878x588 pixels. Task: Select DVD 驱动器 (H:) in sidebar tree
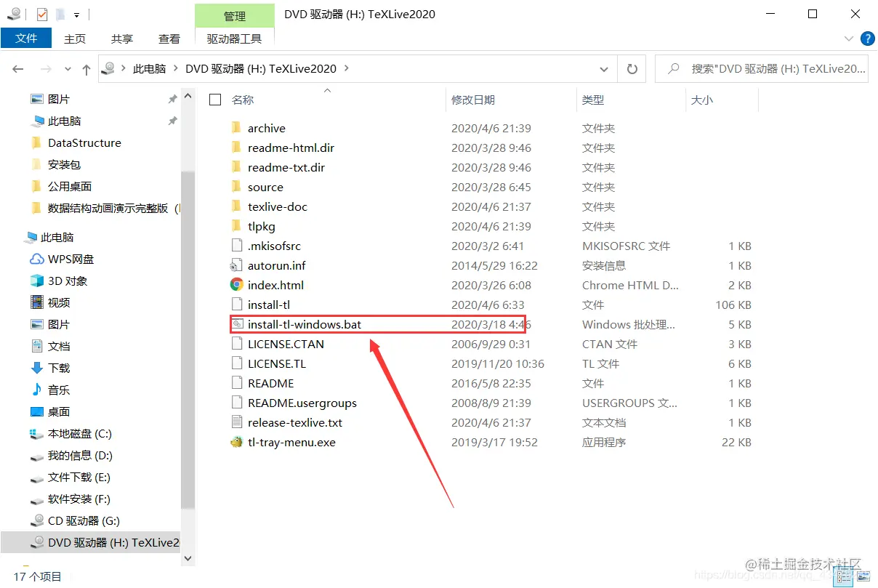pyautogui.click(x=90, y=542)
